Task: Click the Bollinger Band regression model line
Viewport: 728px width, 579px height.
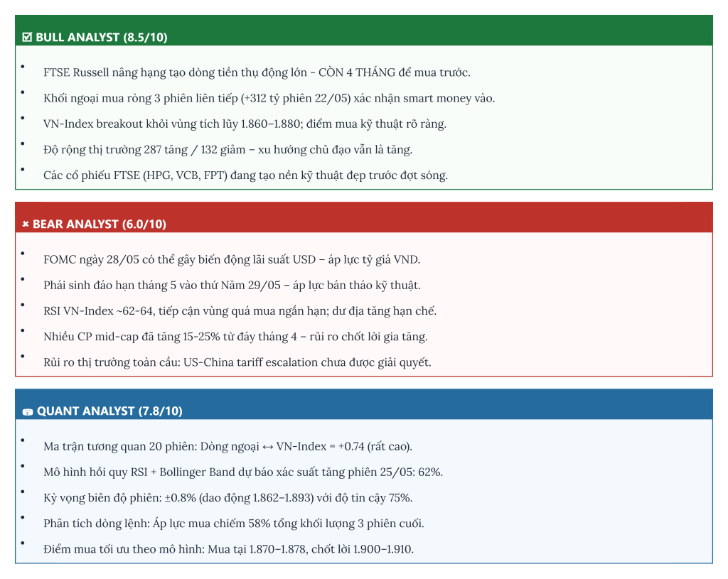Action: pyautogui.click(x=243, y=472)
